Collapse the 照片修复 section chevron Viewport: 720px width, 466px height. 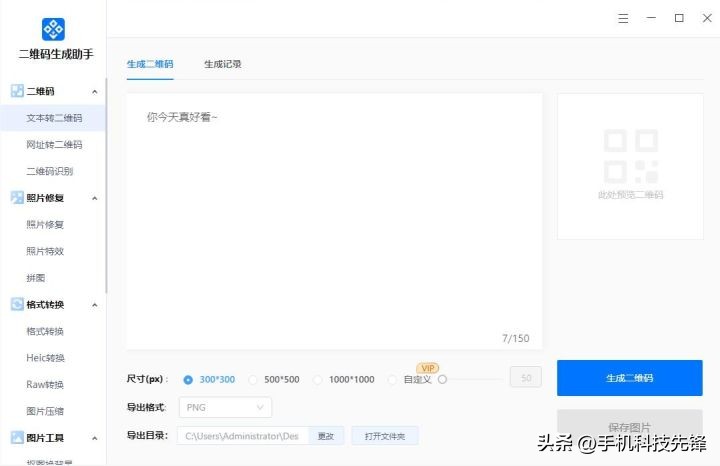click(x=95, y=198)
